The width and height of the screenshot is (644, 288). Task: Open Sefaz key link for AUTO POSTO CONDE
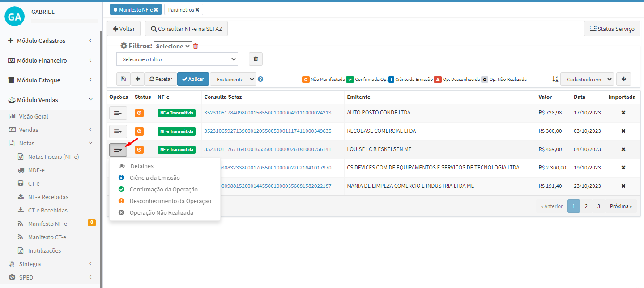[268, 113]
